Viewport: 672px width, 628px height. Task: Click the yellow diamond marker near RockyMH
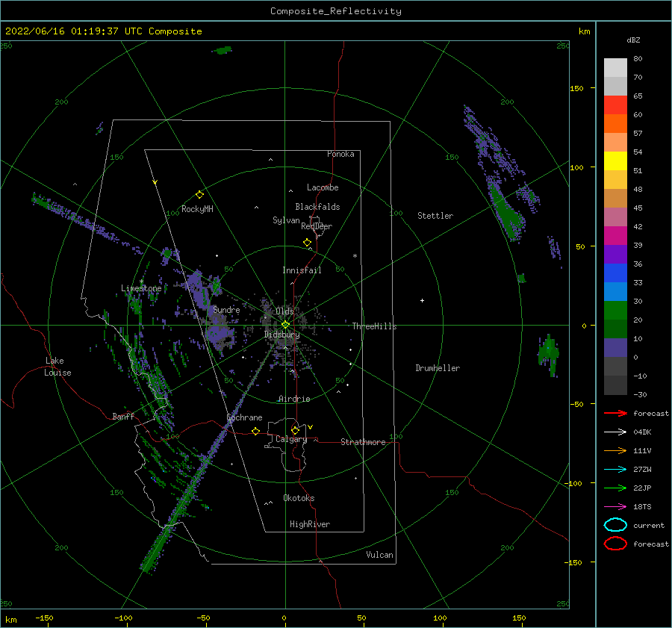pos(199,195)
